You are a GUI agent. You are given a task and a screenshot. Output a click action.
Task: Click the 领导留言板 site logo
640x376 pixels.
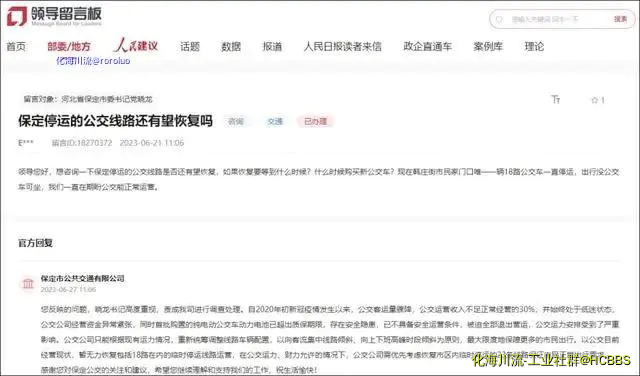coord(54,16)
